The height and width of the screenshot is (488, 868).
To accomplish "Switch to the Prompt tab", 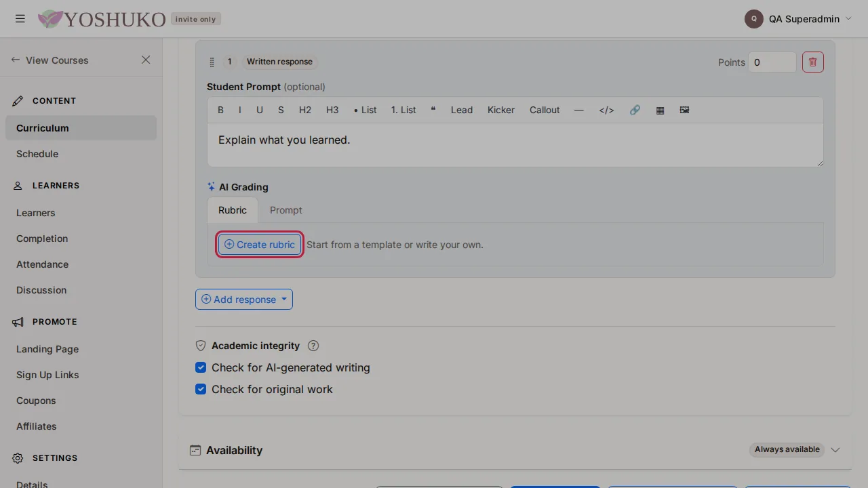I will point(286,210).
